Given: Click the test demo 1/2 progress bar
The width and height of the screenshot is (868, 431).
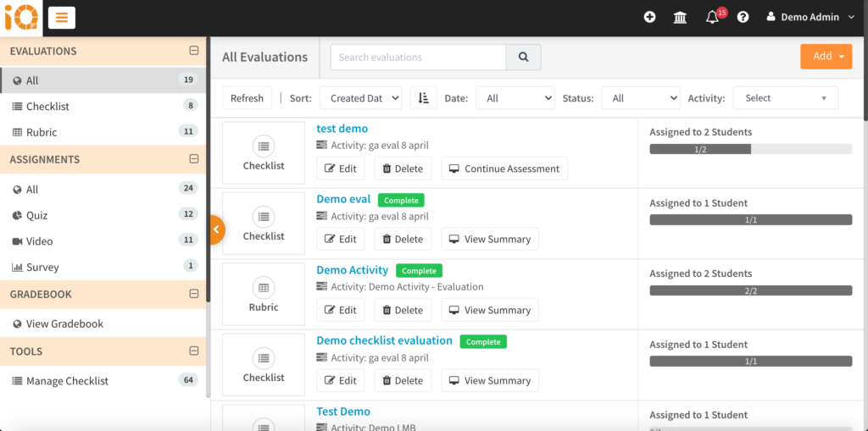Looking at the screenshot, I should [x=750, y=149].
